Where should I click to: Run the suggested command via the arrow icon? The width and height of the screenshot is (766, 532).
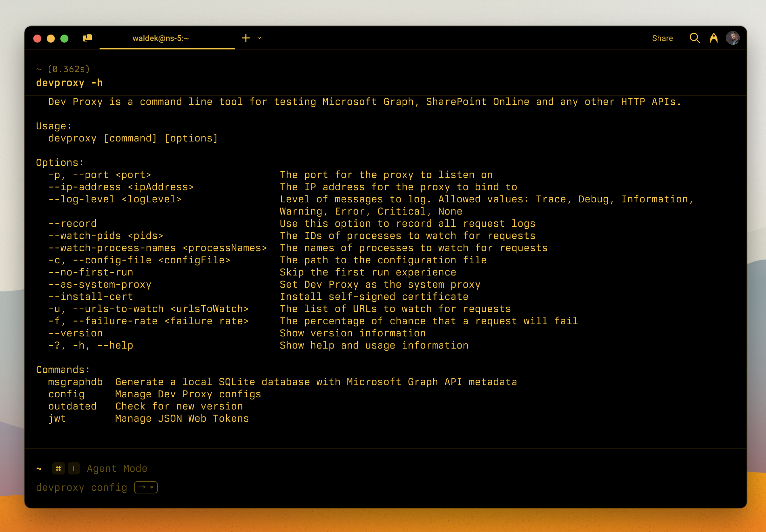coord(141,487)
